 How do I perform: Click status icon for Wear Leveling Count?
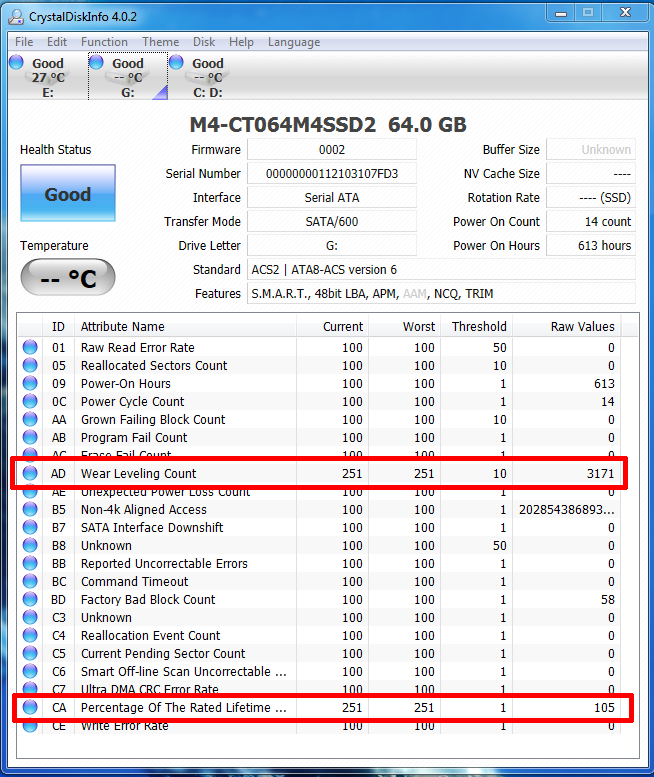point(30,473)
